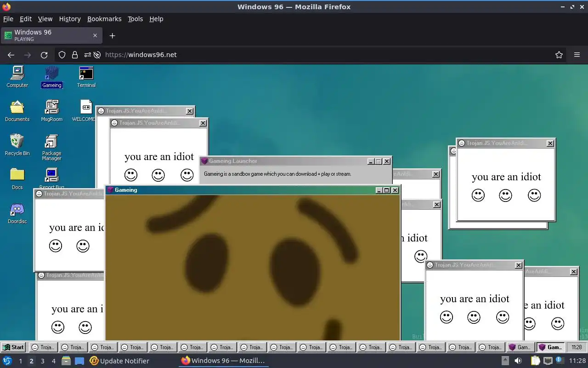Image resolution: width=588 pixels, height=368 pixels.
Task: Open a new Firefox tab
Action: tap(112, 35)
